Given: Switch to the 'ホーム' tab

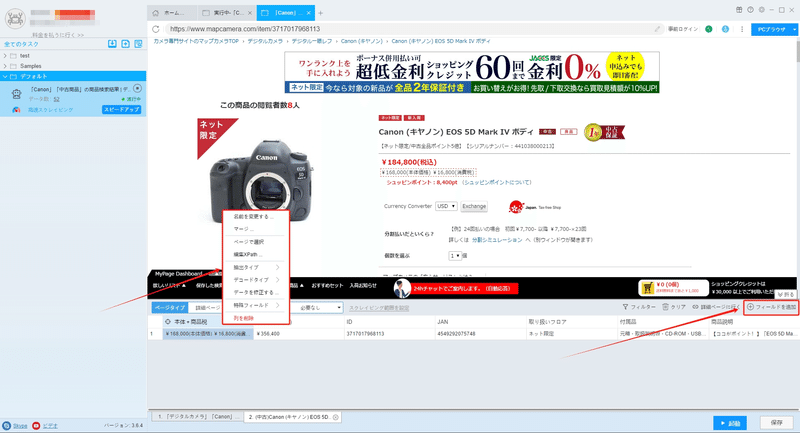Looking at the screenshot, I should click(x=172, y=13).
